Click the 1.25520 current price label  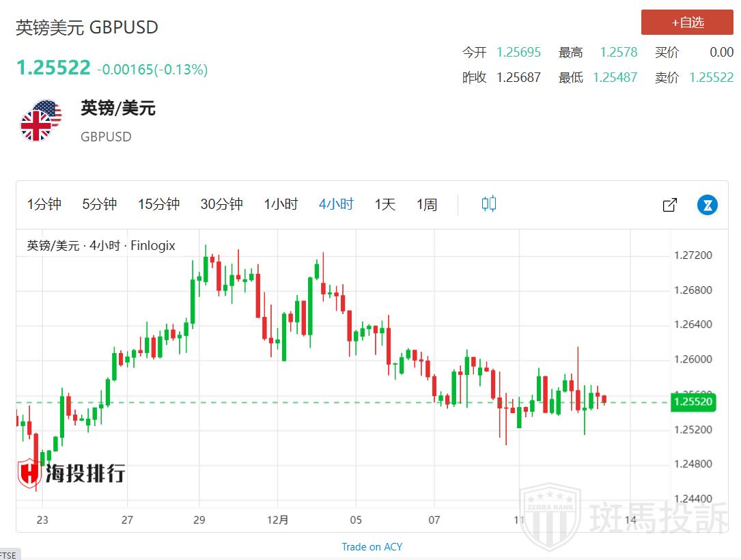coord(693,402)
